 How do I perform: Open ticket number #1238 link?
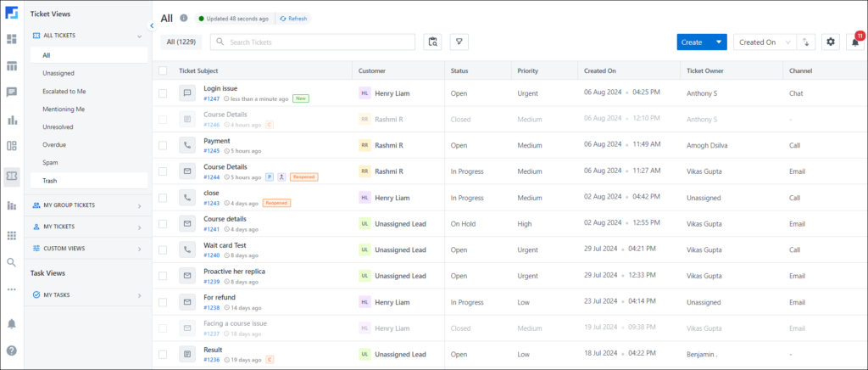pos(212,307)
